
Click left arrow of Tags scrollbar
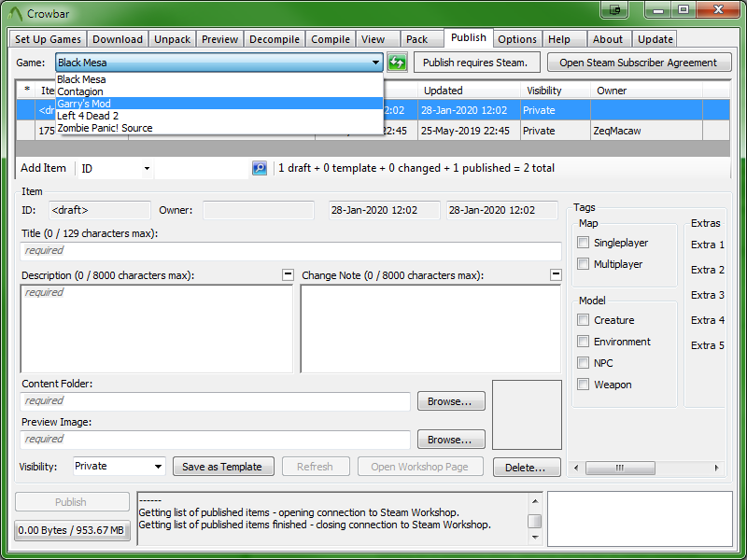pos(576,468)
